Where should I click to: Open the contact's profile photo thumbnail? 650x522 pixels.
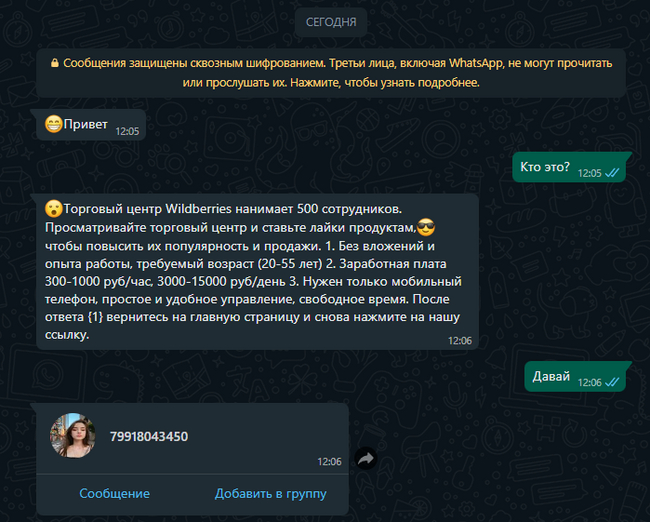73,436
